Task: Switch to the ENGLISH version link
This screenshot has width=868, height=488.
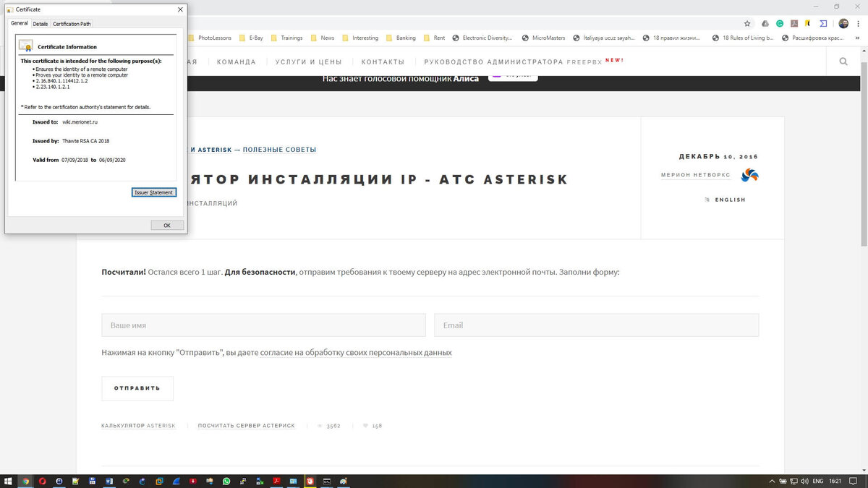Action: [730, 200]
